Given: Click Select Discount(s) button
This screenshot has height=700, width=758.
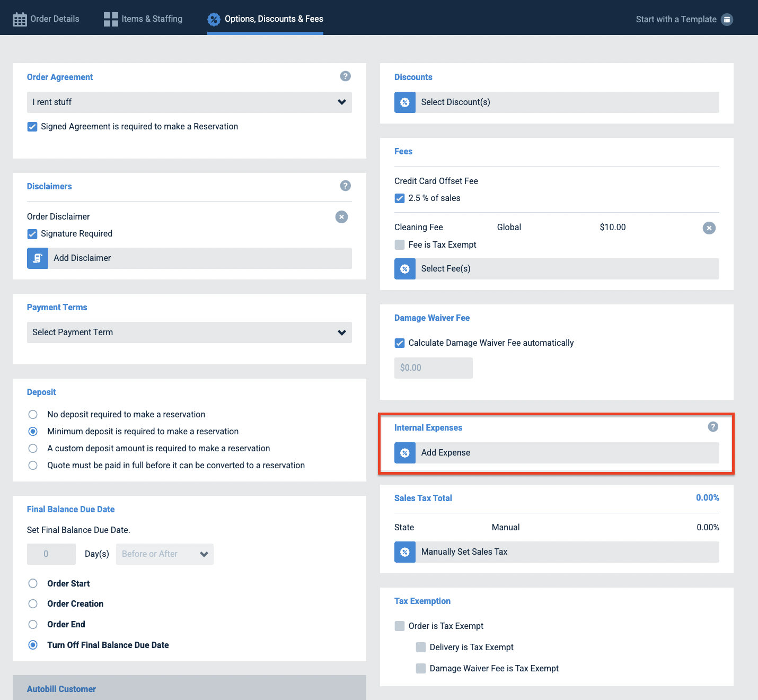Looking at the screenshot, I should tap(557, 102).
